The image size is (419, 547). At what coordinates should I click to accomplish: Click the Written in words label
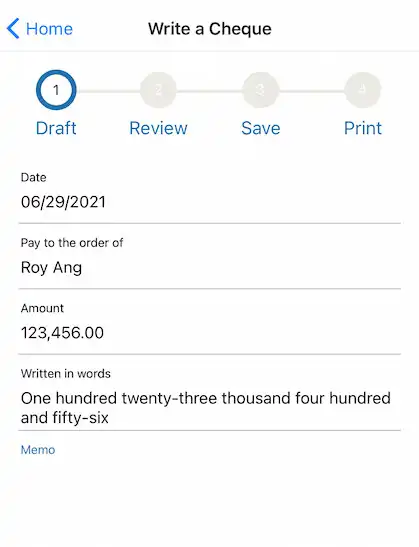click(66, 374)
